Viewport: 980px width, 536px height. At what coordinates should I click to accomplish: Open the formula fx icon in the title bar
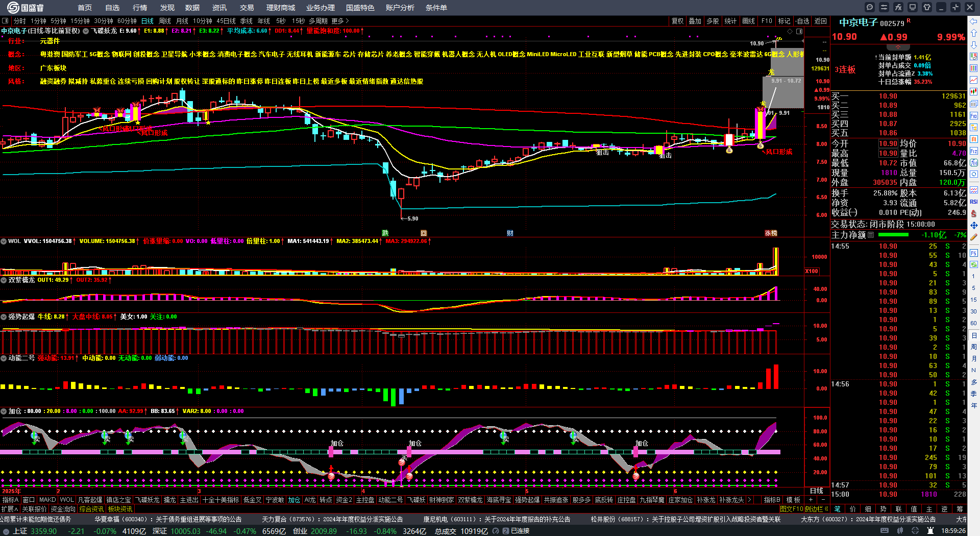coord(898,7)
